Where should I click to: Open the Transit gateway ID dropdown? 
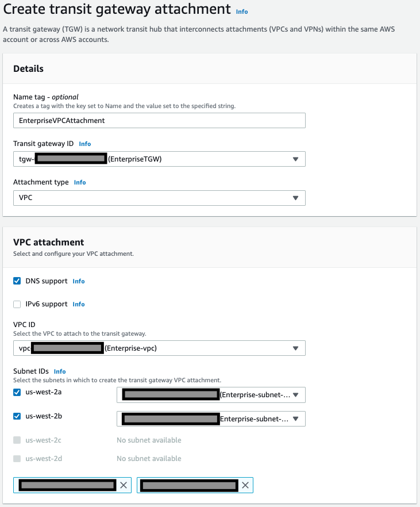(x=295, y=159)
